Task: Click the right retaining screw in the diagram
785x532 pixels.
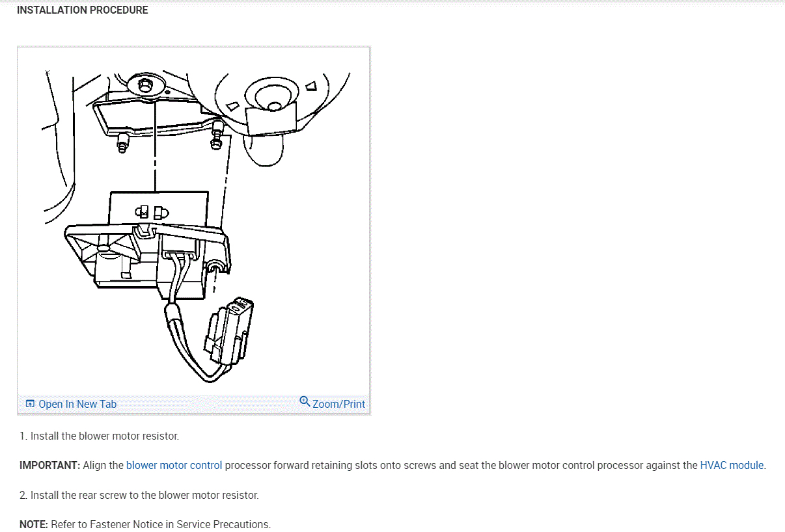Action: click(217, 139)
